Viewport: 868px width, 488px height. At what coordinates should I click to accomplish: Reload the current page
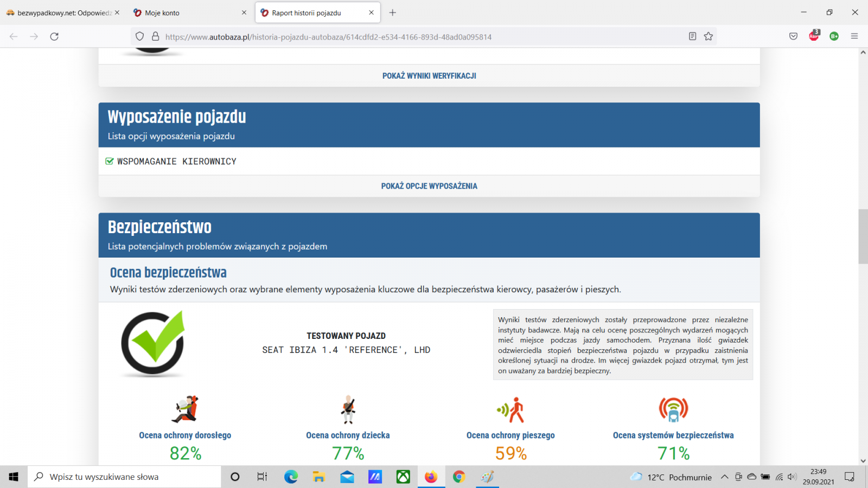pos(54,36)
